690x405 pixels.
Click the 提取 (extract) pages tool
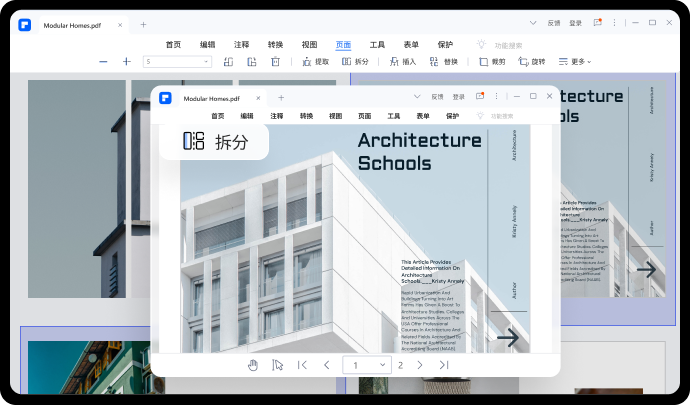click(x=314, y=62)
